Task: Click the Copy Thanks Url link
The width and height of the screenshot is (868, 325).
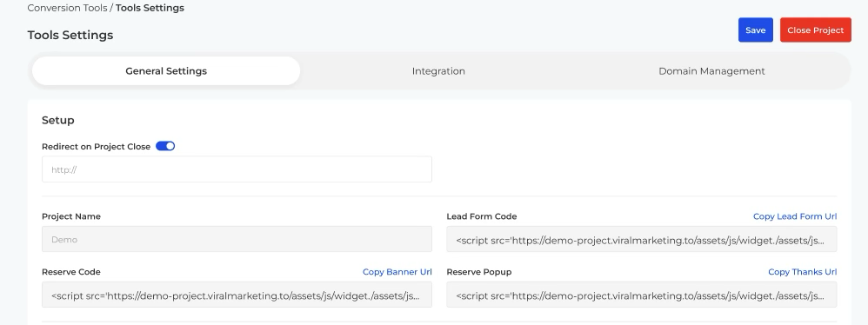Action: click(x=802, y=272)
